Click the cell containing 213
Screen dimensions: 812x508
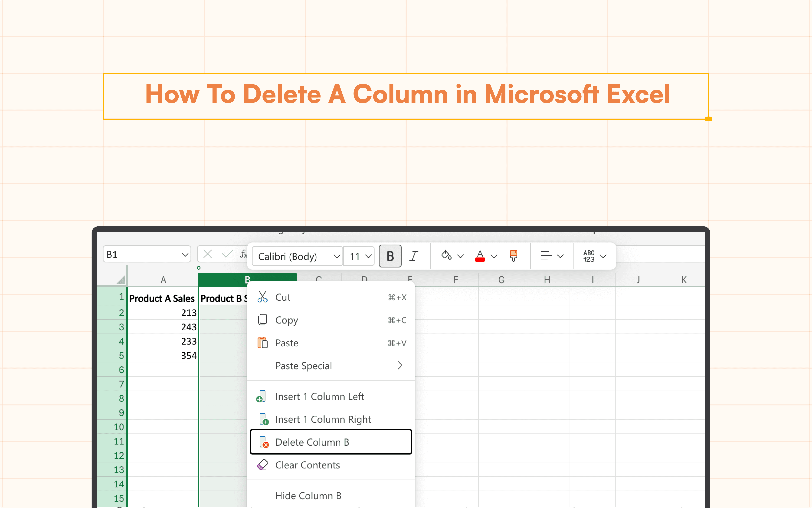pos(163,312)
